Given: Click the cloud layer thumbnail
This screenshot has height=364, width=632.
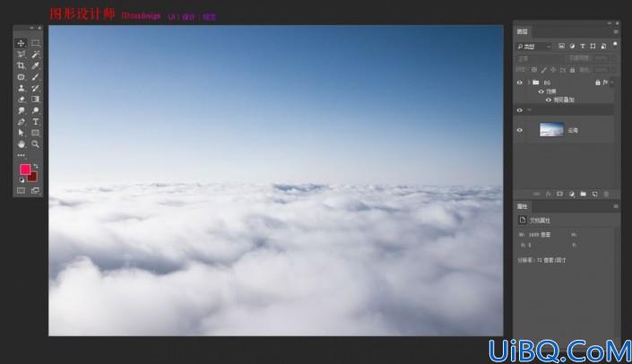Looking at the screenshot, I should (x=551, y=130).
